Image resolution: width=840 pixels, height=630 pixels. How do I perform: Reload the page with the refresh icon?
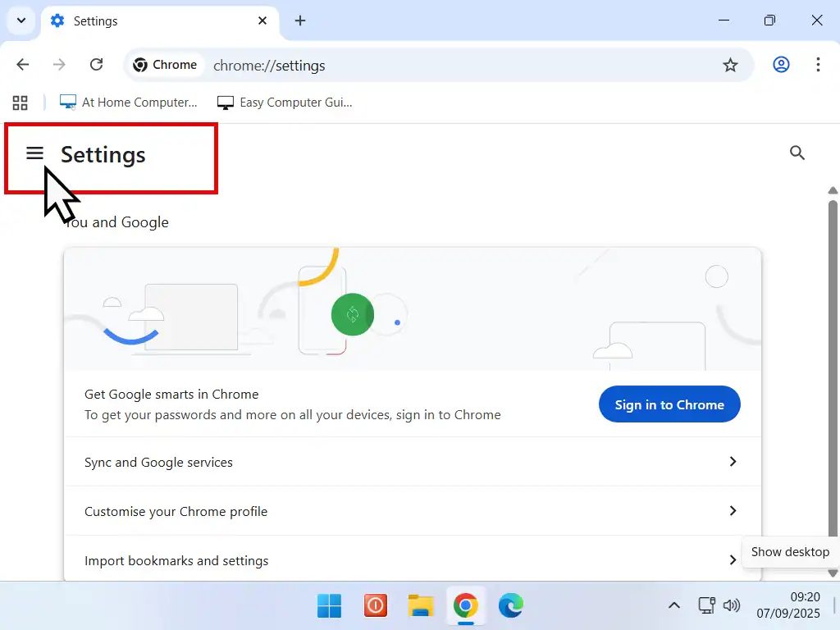[96, 66]
